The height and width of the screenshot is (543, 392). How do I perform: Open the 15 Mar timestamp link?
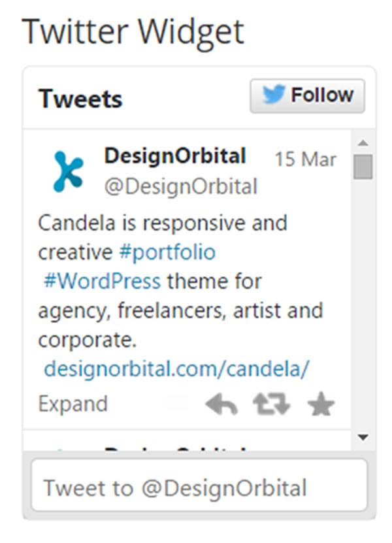pos(305,159)
